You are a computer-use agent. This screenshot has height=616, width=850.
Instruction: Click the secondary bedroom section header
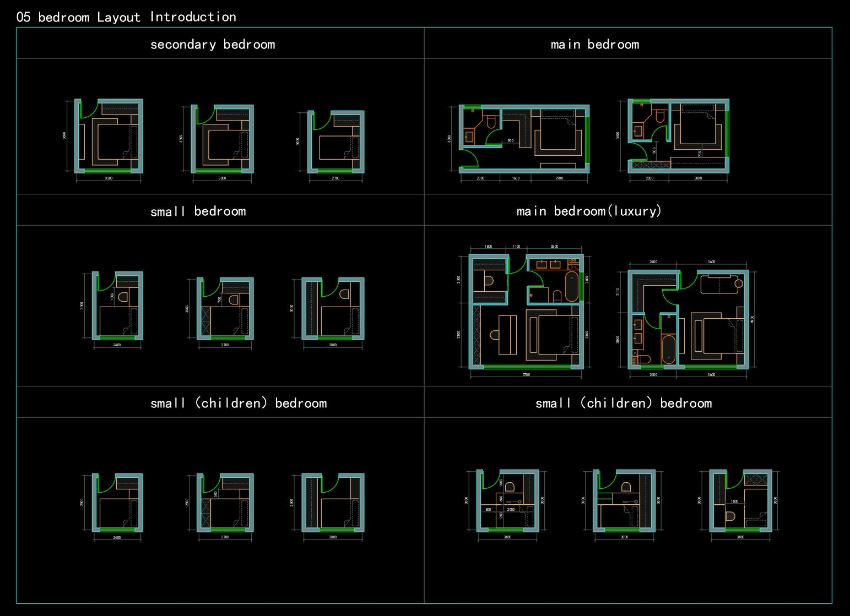tap(213, 44)
